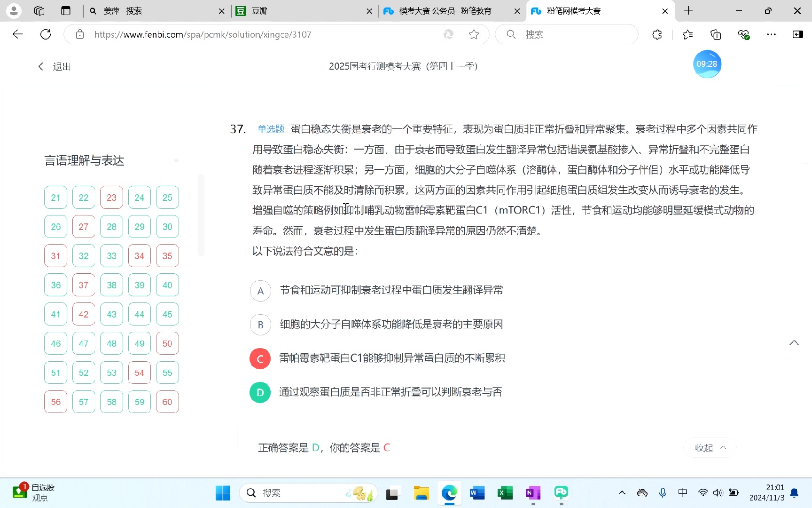The width and height of the screenshot is (812, 508).
Task: Go to question 50
Action: (x=167, y=343)
